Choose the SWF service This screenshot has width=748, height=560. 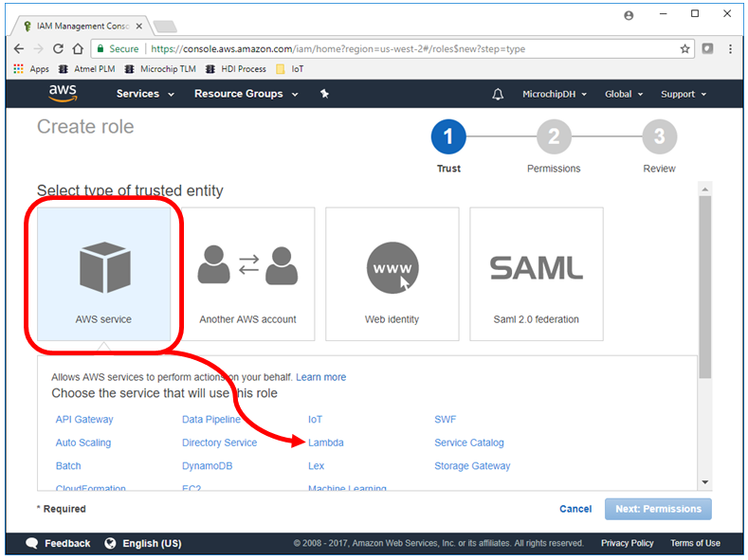445,420
